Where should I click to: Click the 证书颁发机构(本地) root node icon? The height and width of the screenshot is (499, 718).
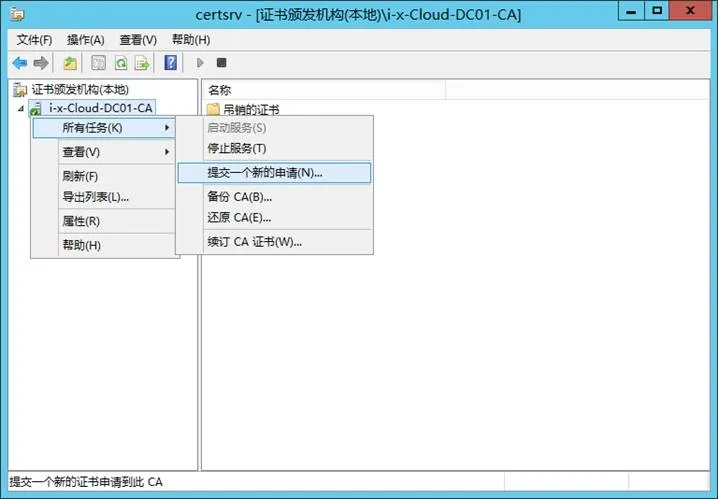20,90
